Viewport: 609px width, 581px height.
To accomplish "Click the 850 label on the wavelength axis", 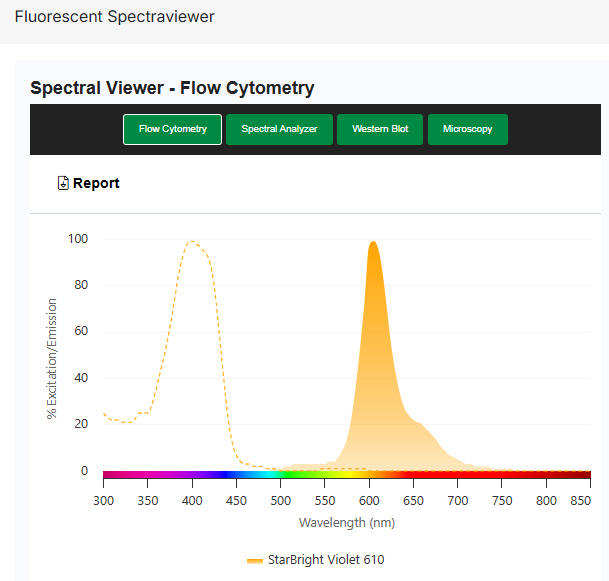I will (589, 499).
